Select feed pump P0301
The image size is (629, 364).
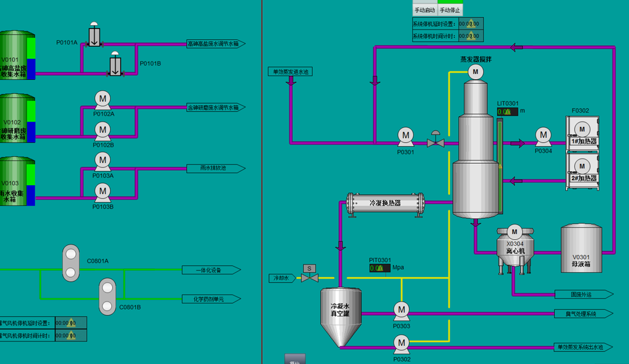tap(406, 136)
